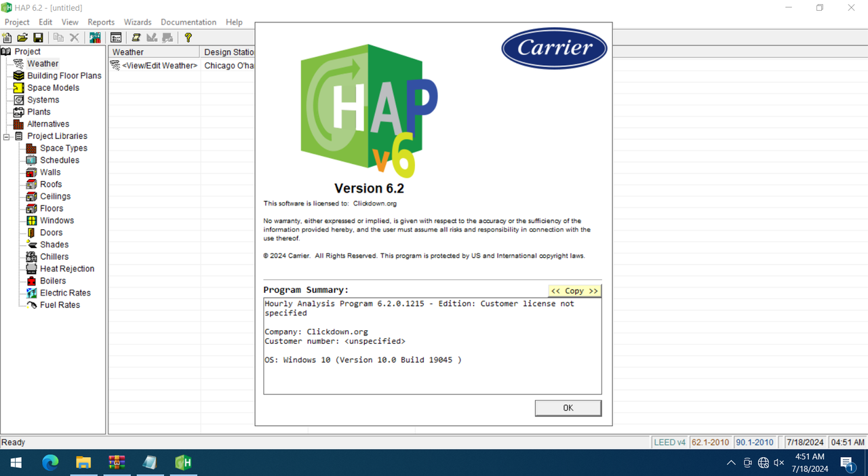Click the WinRAR icon in the taskbar

117,462
